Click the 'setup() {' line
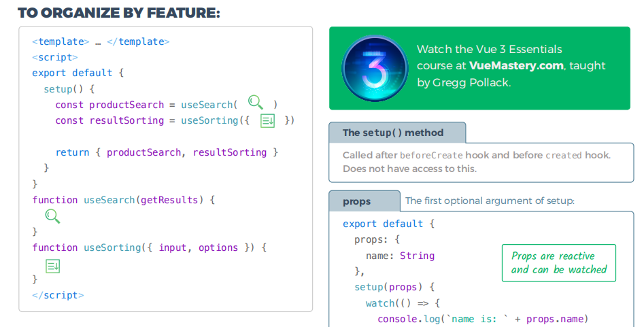This screenshot has height=327, width=644. (69, 89)
